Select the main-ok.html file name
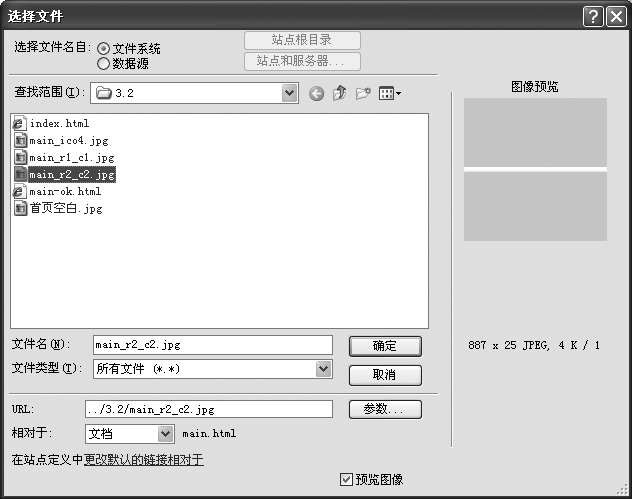 pyautogui.click(x=65, y=191)
